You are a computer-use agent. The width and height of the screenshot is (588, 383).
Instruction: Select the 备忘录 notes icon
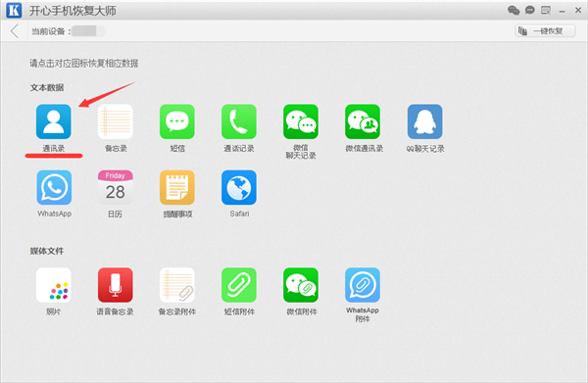115,121
